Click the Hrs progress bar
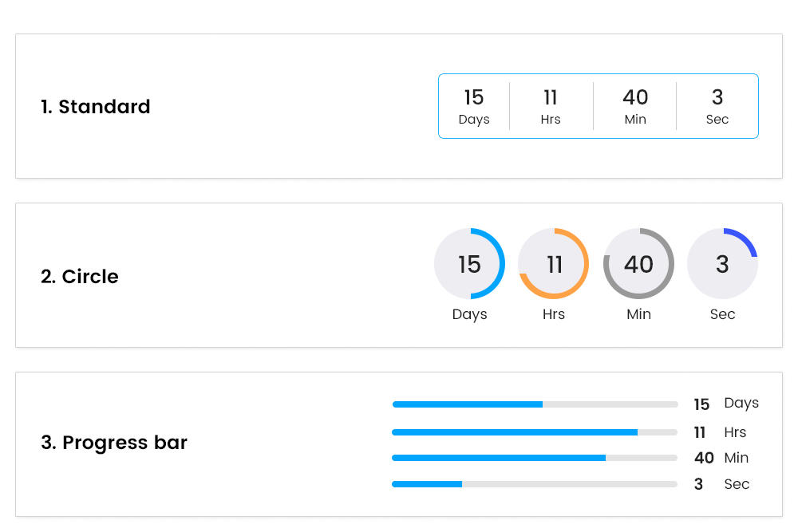Viewport: 798px width, 532px height. (x=535, y=432)
